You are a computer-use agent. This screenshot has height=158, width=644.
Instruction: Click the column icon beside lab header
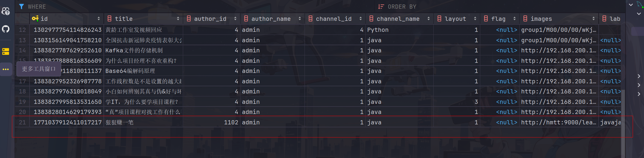[604, 18]
